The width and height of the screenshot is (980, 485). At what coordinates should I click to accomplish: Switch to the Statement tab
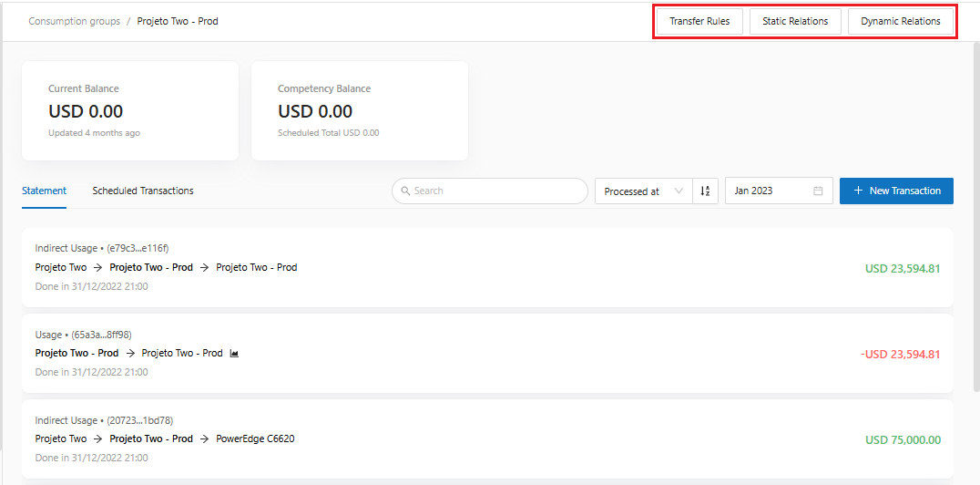[44, 191]
